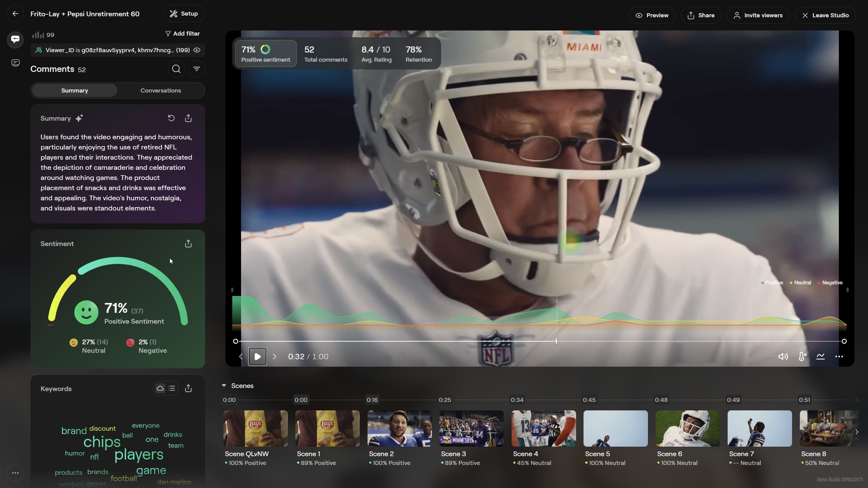Open the transcript notes sidebar icon
Image resolution: width=868 pixels, height=488 pixels.
click(x=15, y=63)
